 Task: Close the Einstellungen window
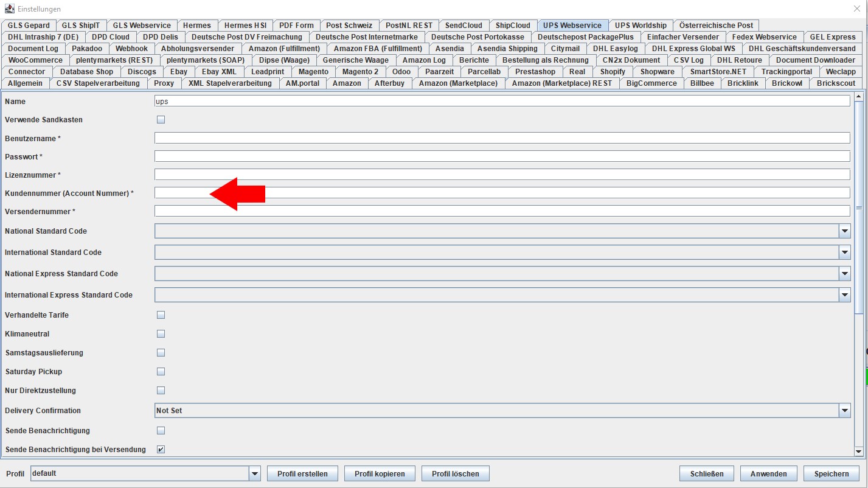click(857, 9)
